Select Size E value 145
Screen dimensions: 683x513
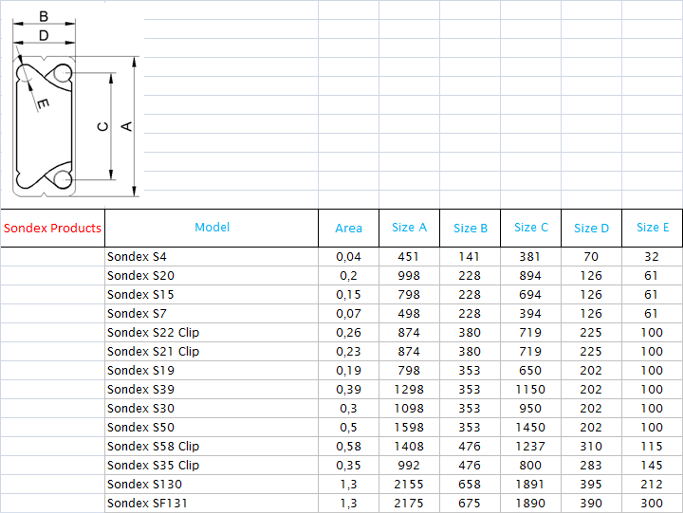652,465
